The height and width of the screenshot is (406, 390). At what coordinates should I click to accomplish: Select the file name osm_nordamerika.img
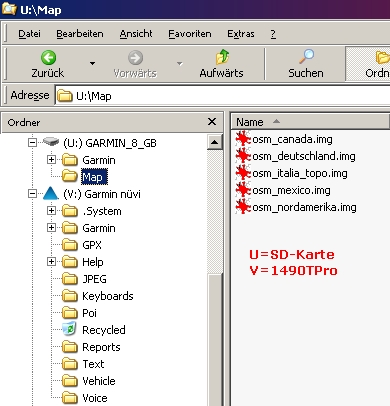(x=304, y=207)
